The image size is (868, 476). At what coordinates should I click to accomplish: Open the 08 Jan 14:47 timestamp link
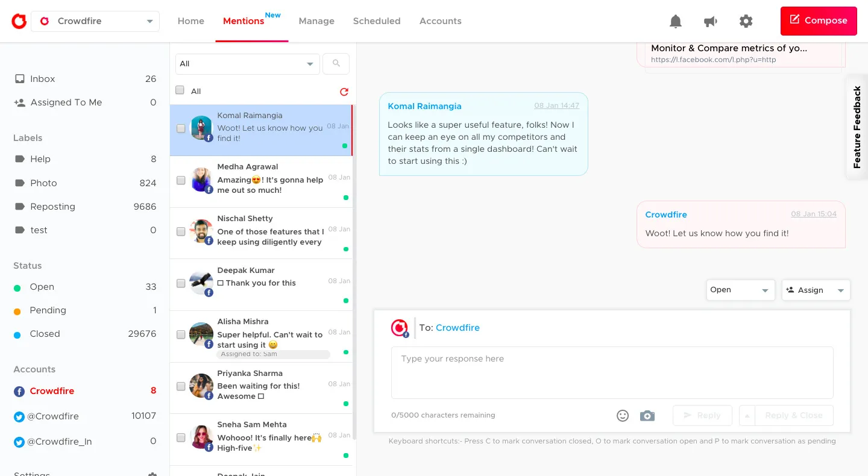point(556,105)
